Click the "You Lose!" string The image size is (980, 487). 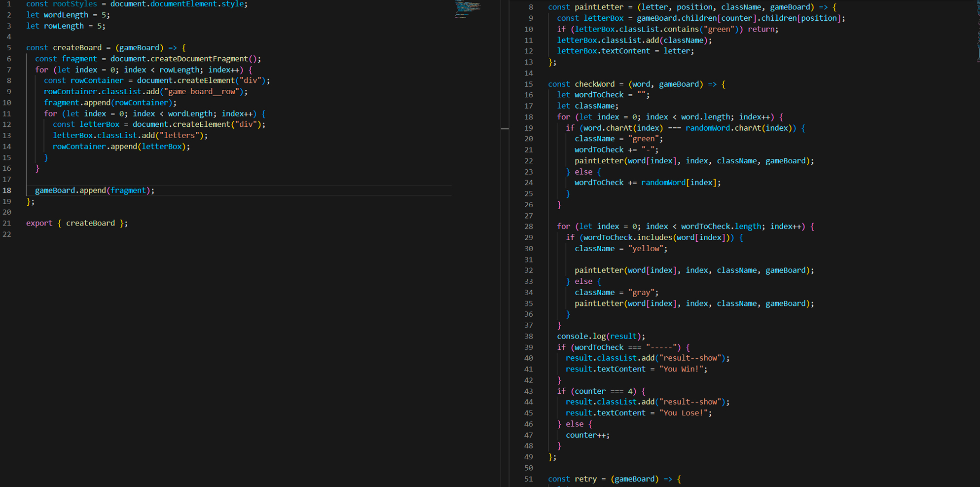pos(684,413)
